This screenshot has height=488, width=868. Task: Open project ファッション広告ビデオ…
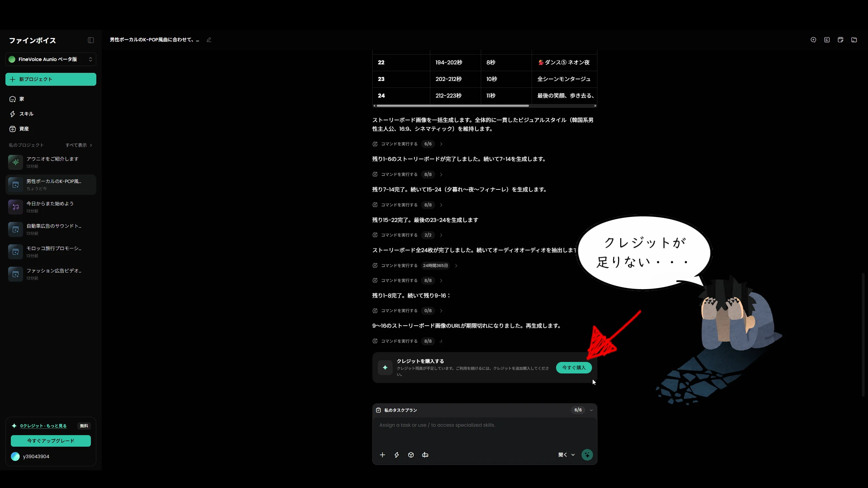pyautogui.click(x=51, y=274)
